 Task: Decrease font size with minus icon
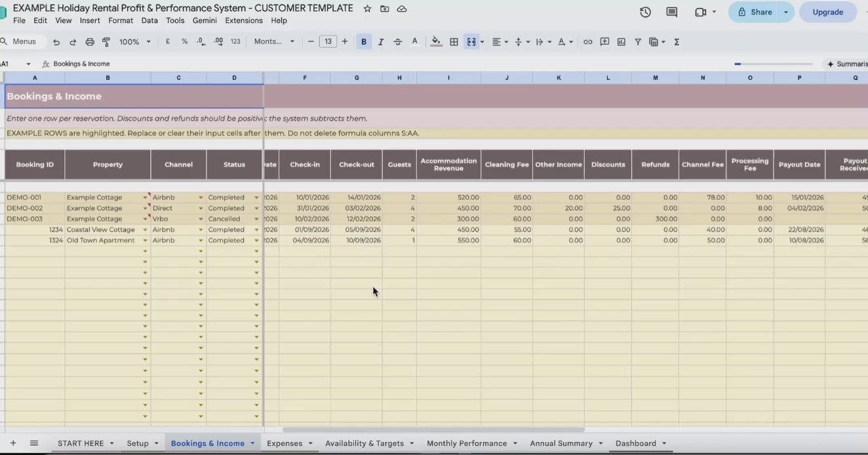pos(311,41)
